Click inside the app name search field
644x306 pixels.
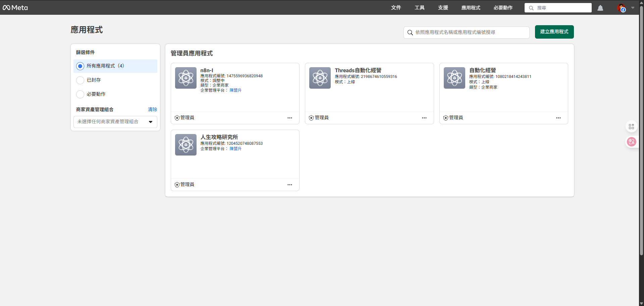[x=466, y=33]
